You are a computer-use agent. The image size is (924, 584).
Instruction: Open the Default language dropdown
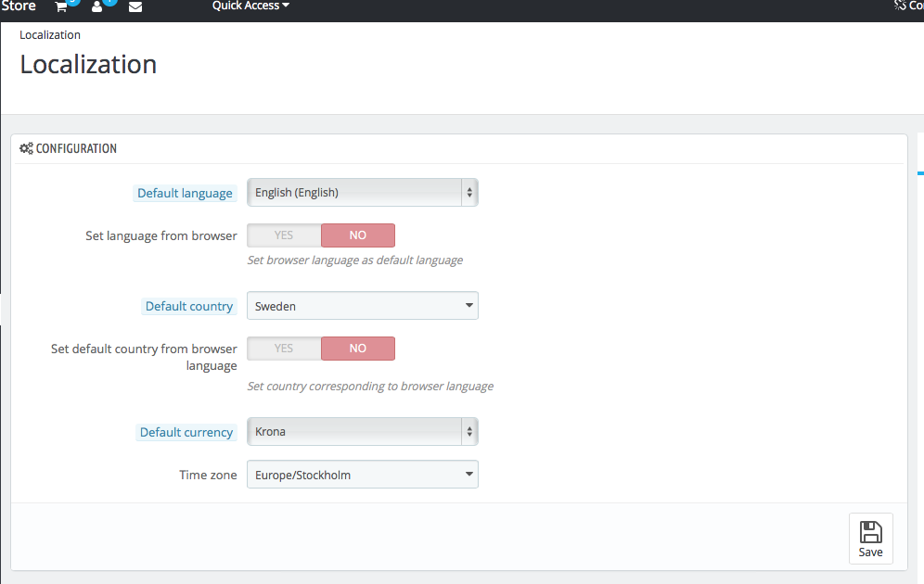coord(363,193)
